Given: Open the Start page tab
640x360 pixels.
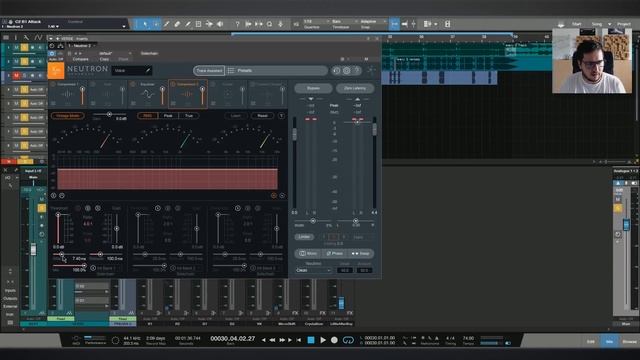Looking at the screenshot, I should click(576, 24).
